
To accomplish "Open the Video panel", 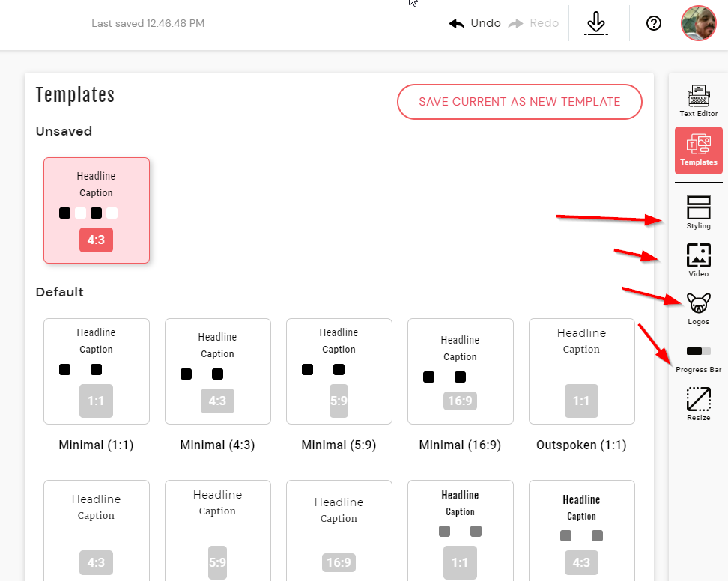I will (698, 261).
